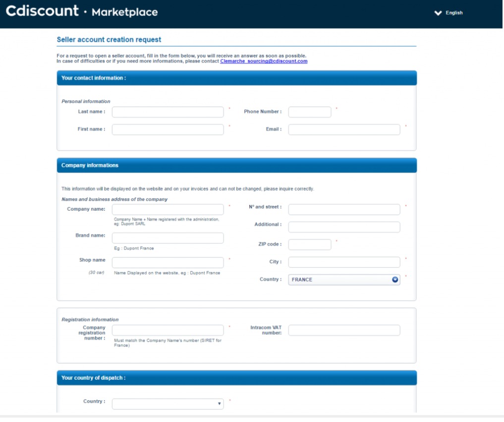Click the 'Your country of dispatch :' header
Viewport: 504px width, 422px height.
pos(236,378)
